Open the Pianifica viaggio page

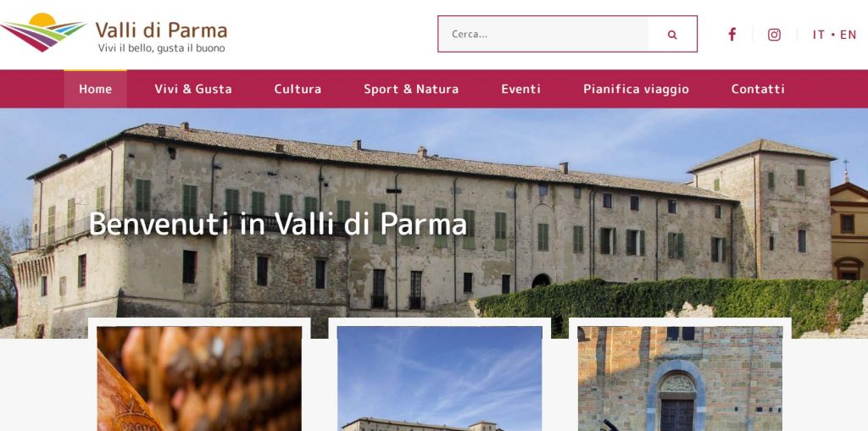point(636,89)
